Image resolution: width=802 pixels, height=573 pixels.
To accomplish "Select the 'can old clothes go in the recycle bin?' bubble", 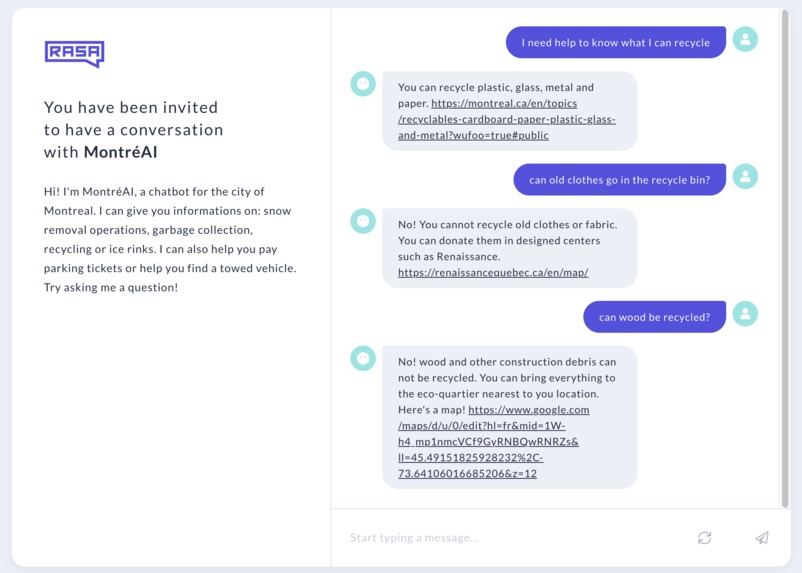I will (619, 180).
